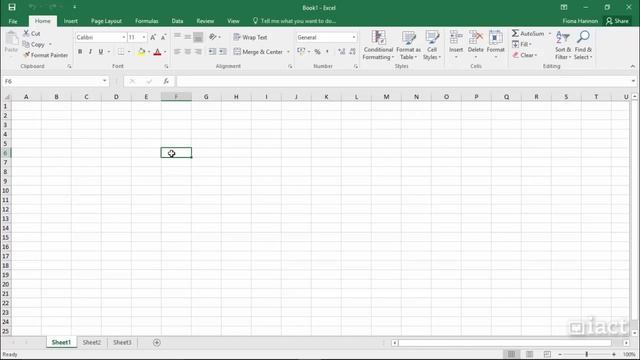Click the Fill button
Image resolution: width=640 pixels, height=360 pixels.
521,44
